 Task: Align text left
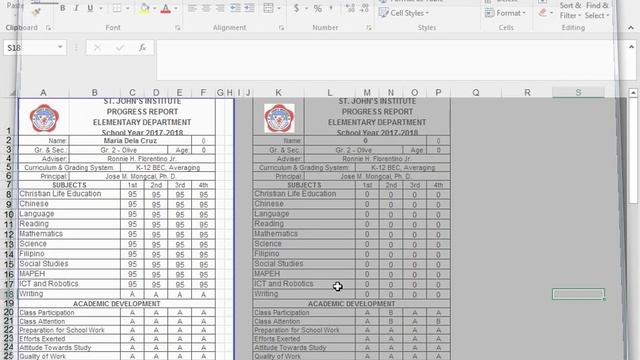click(192, 8)
